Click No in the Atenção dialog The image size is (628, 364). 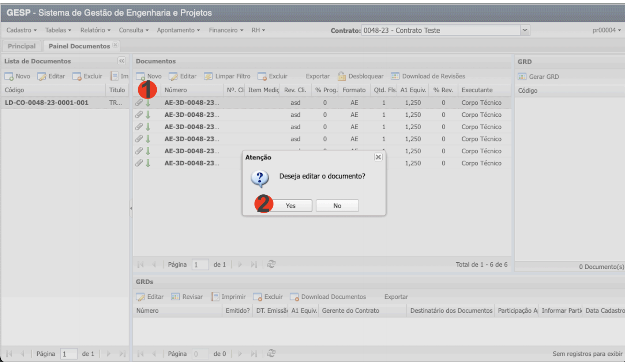point(337,206)
